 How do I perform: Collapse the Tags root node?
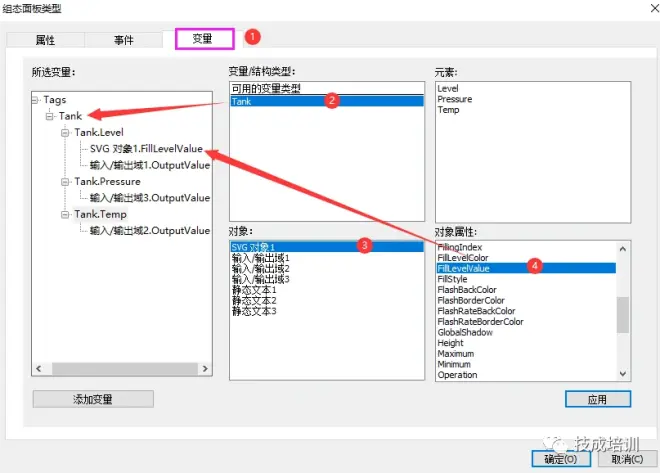tap(35, 100)
